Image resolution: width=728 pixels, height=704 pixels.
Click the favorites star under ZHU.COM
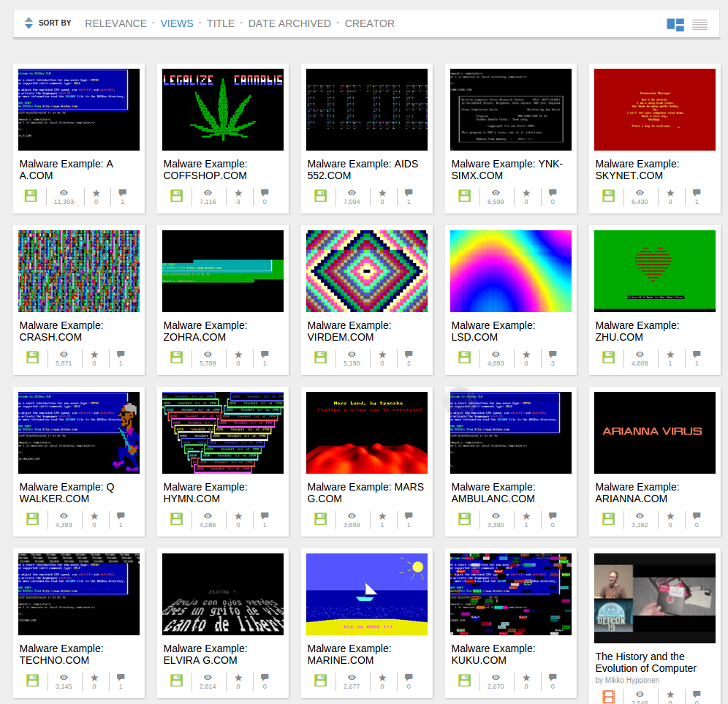(x=670, y=355)
